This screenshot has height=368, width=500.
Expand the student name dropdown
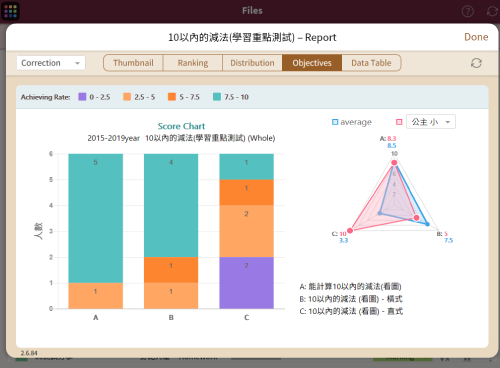point(431,122)
